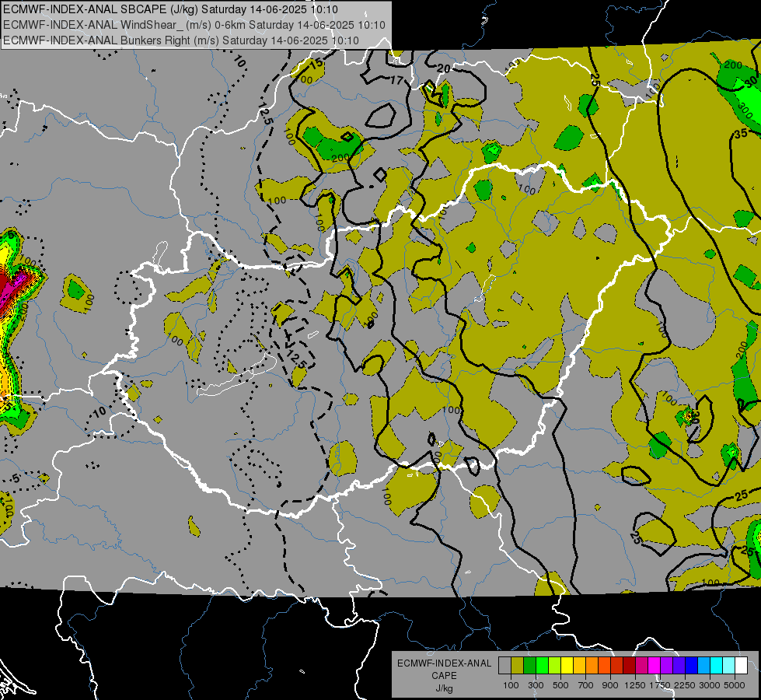Image resolution: width=761 pixels, height=700 pixels.
Task: Click the olive swatch in CAPE legend
Action: pos(518,666)
